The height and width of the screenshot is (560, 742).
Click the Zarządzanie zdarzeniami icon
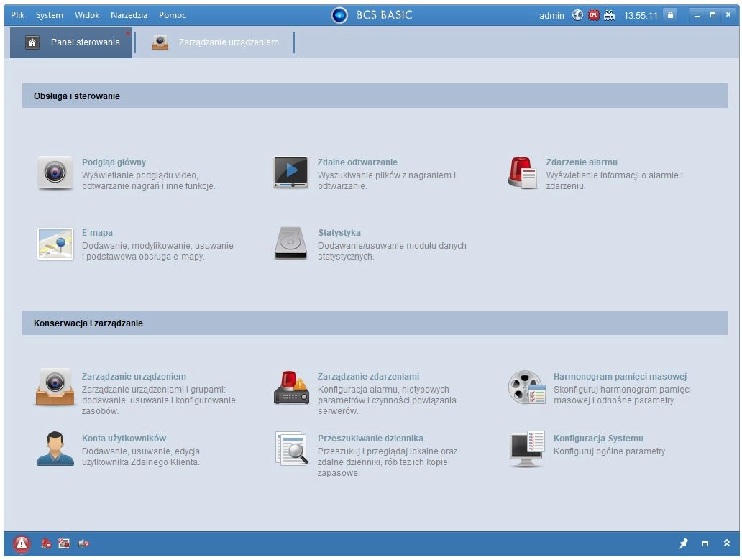(290, 387)
